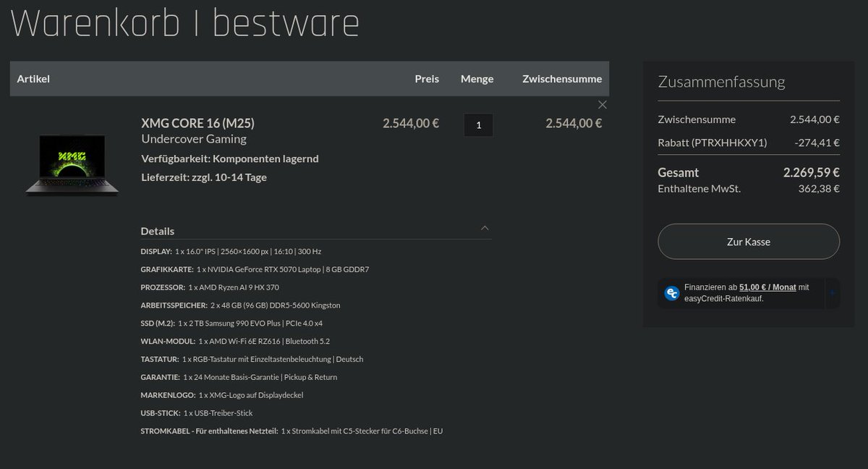
Task: Click the Details heading
Action: [157, 232]
